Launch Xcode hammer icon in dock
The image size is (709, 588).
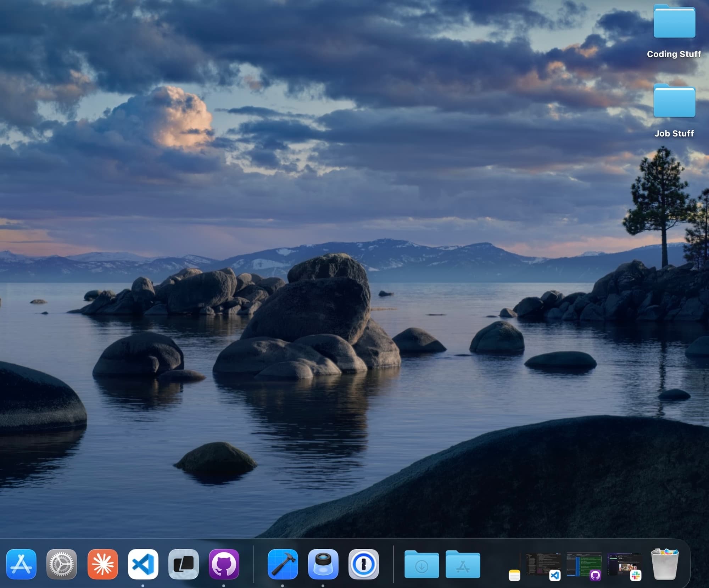pyautogui.click(x=283, y=564)
